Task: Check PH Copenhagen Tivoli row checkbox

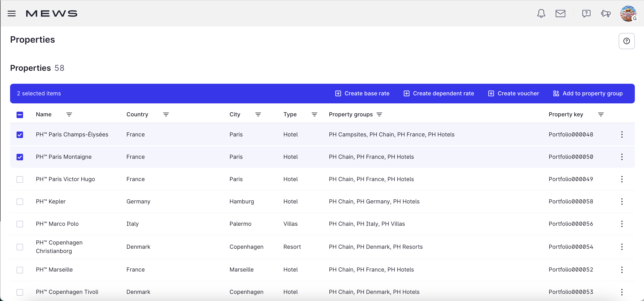Action: [20, 292]
